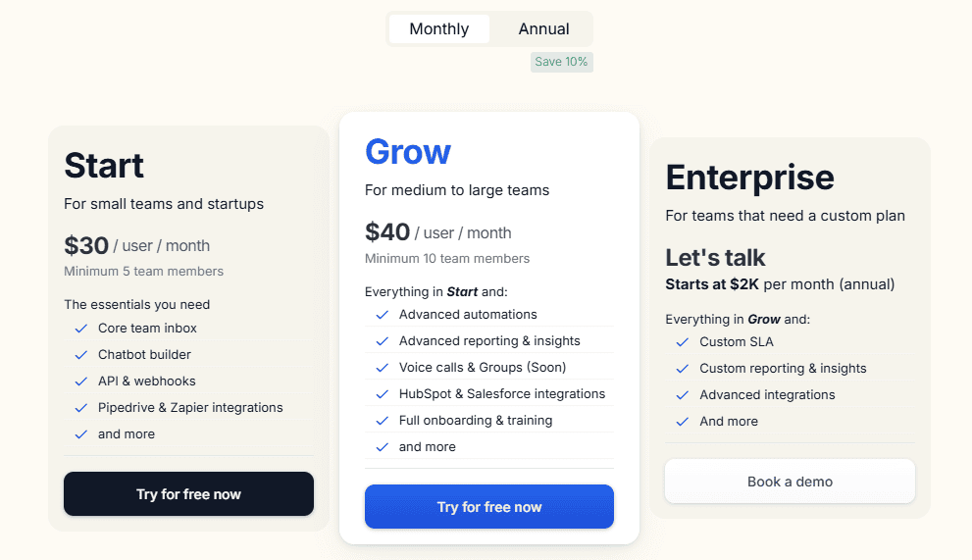The image size is (972, 560).
Task: Click checkmark beside HubSpot & Salesforce integrations
Action: (x=382, y=394)
